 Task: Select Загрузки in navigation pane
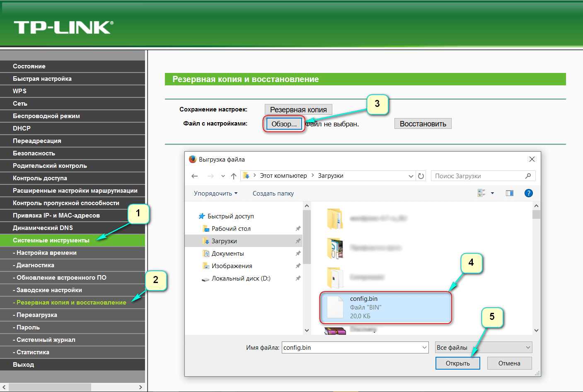(x=244, y=241)
